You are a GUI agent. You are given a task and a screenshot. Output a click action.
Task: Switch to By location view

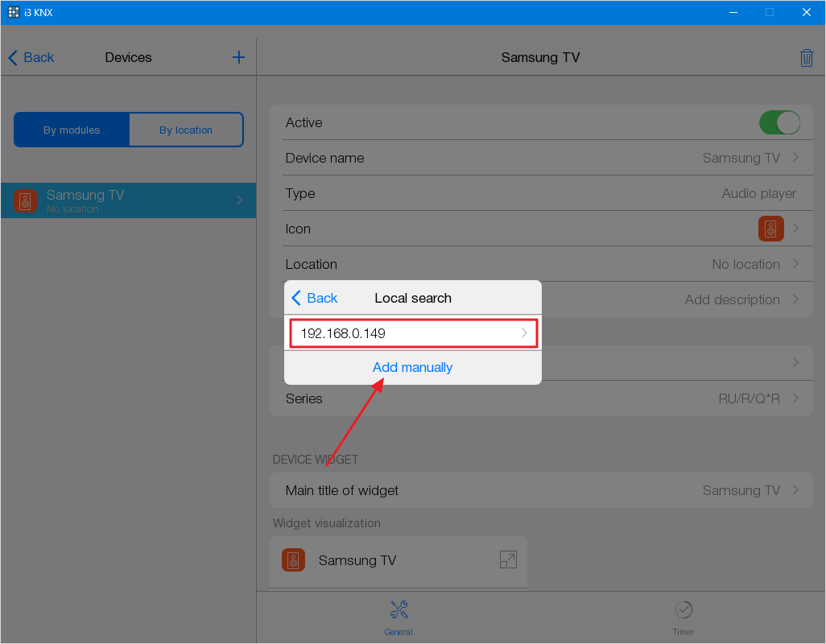click(x=186, y=130)
